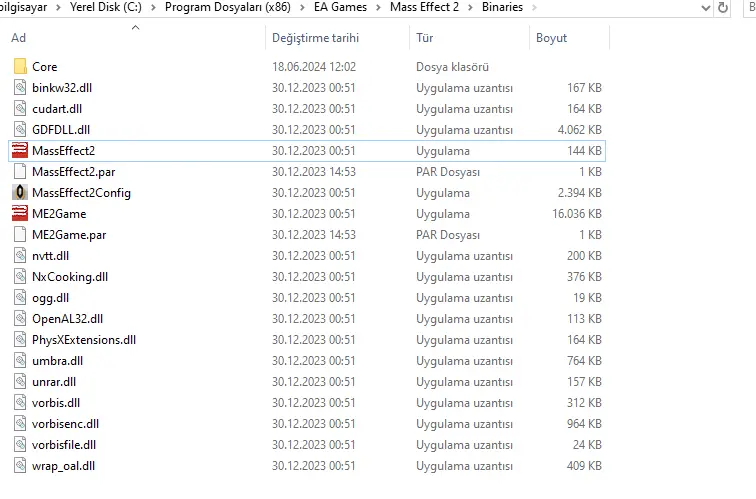Viewport: 756px width, 499px height.
Task: Select the vorbisenc.dll file name
Action: point(65,424)
